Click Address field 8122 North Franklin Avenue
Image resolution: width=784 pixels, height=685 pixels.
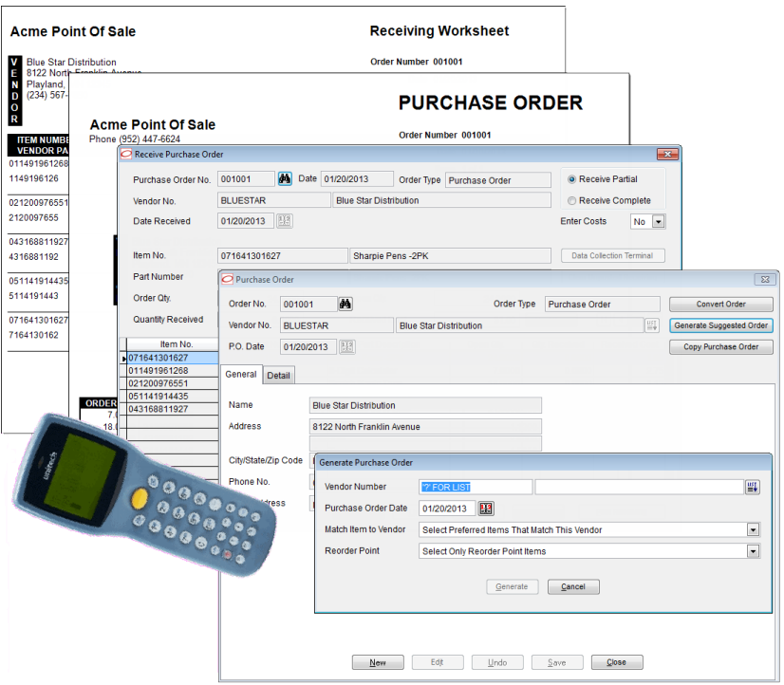click(x=425, y=427)
